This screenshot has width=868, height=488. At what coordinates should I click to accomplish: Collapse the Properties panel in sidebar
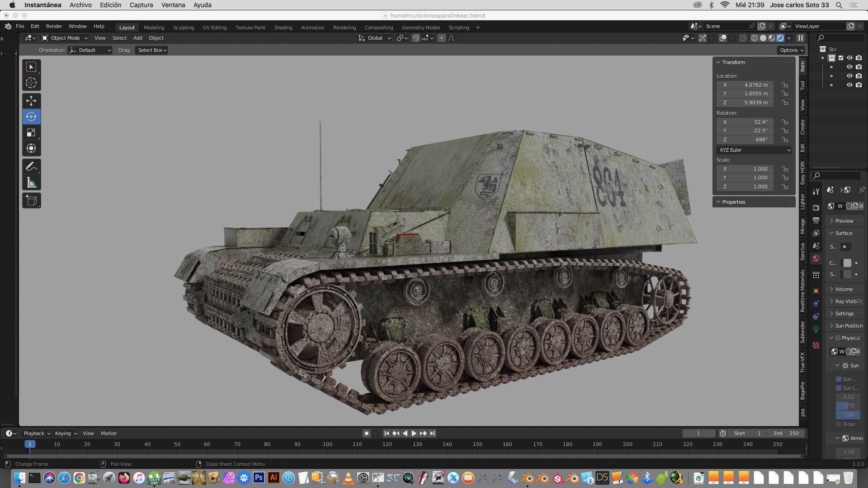click(x=718, y=202)
